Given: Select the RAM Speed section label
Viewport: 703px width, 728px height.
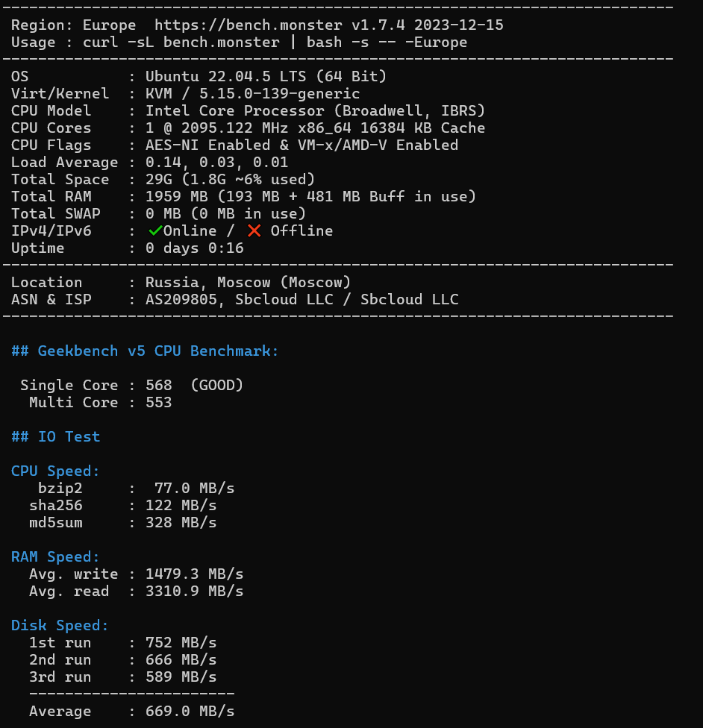Looking at the screenshot, I should 55,556.
